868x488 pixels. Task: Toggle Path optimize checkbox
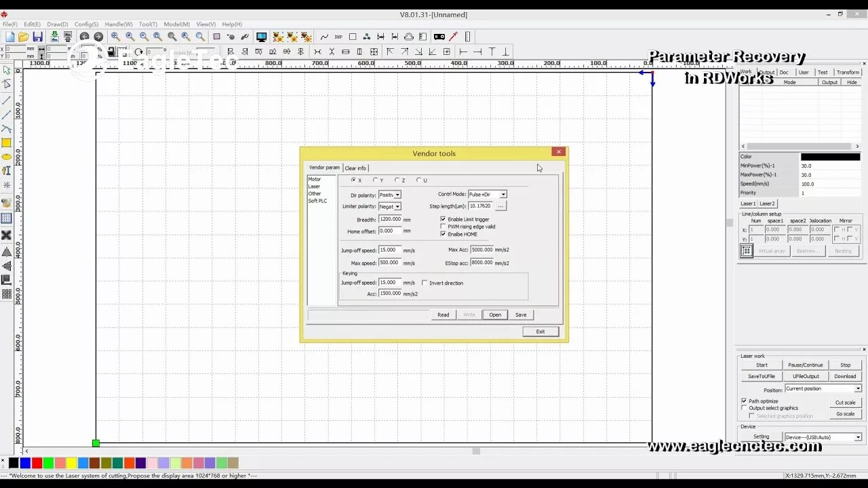tap(744, 401)
